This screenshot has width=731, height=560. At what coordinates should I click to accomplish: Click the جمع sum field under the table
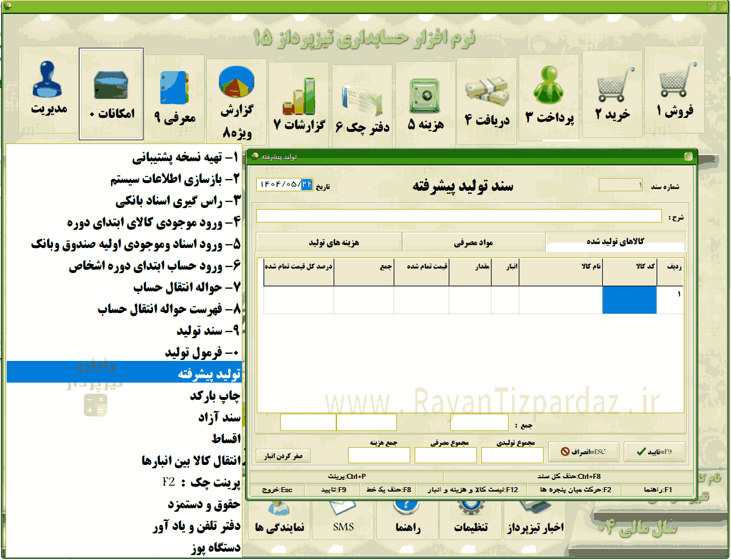pyautogui.click(x=479, y=423)
